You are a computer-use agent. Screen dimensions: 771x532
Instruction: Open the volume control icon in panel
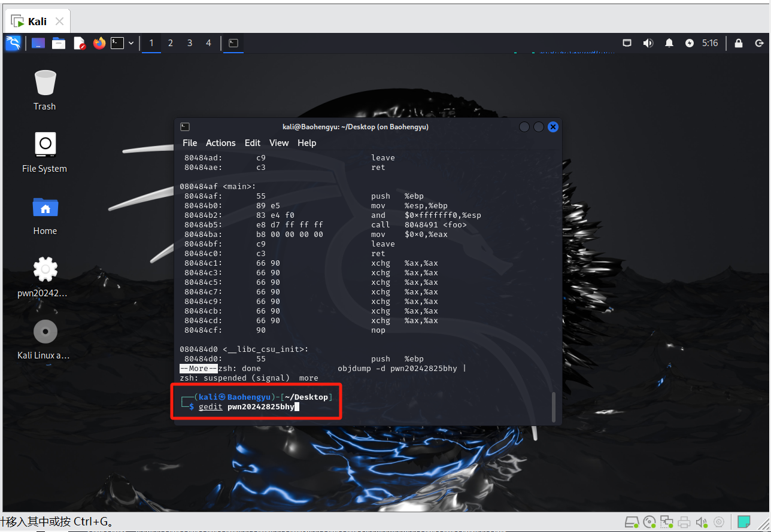coord(648,43)
